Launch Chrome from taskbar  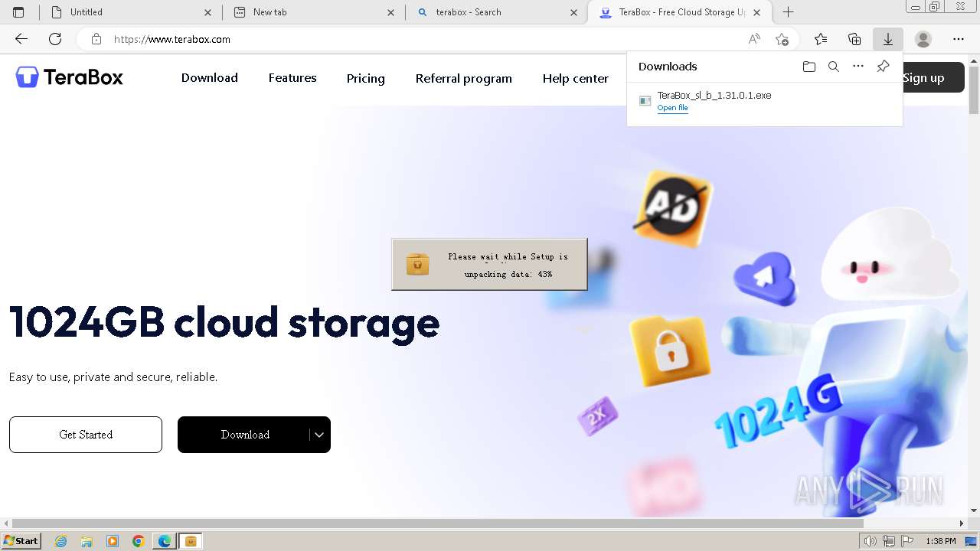click(139, 541)
